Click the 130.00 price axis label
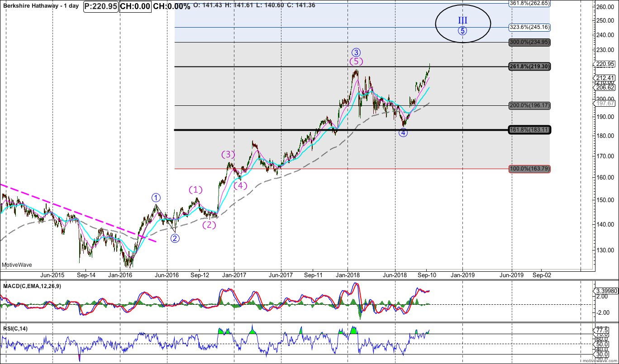Image resolution: width=619 pixels, height=364 pixels. tap(605, 250)
